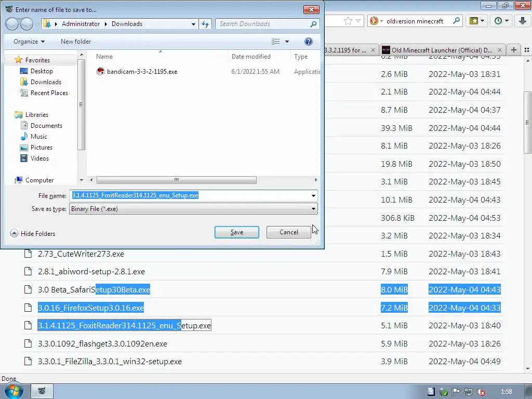Click the search magnifier in the dialog

[313, 24]
